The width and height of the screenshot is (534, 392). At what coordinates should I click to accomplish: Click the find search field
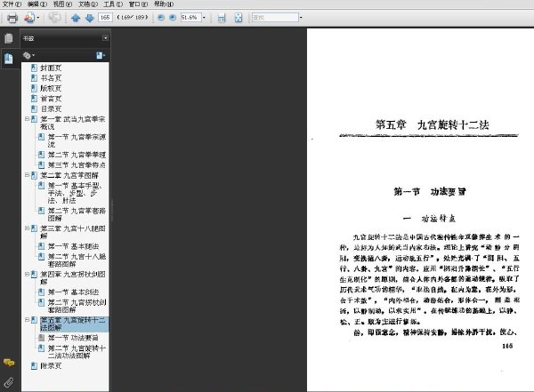pyautogui.click(x=275, y=18)
